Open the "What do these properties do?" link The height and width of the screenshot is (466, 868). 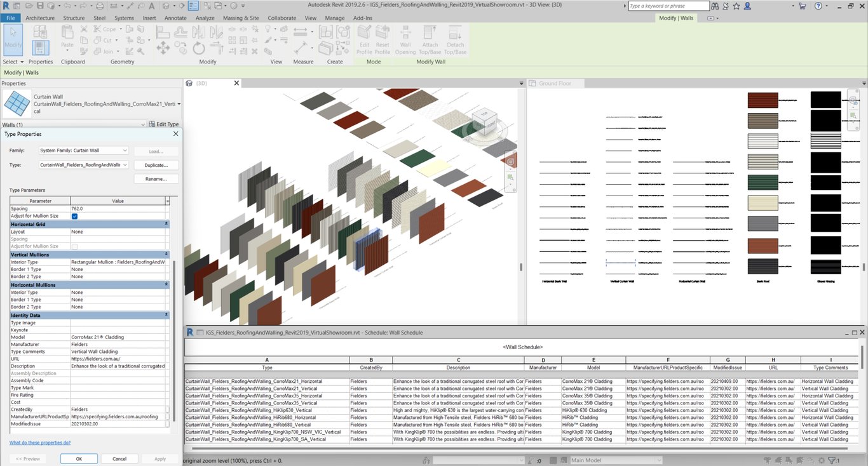(40, 443)
